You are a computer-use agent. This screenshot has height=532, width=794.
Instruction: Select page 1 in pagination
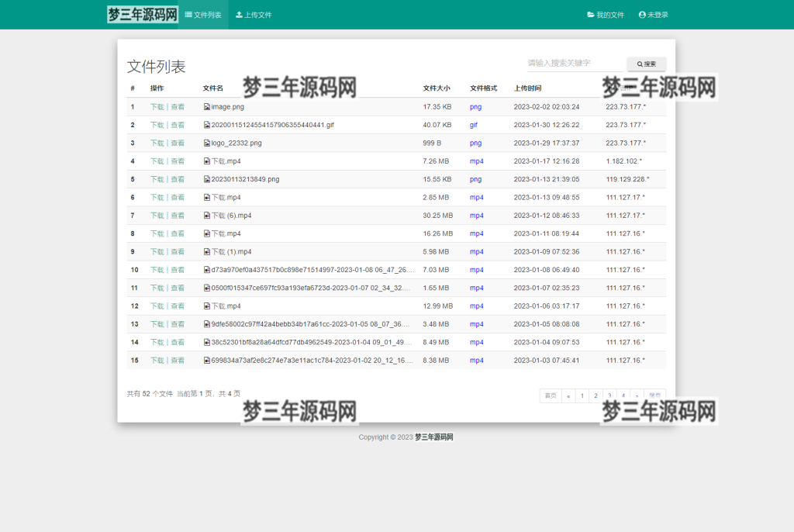582,396
